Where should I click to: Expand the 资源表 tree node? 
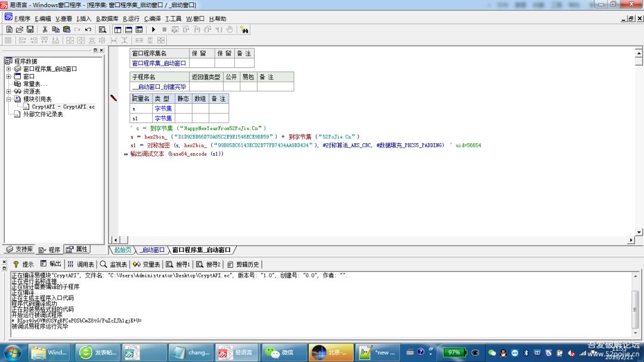pos(9,91)
